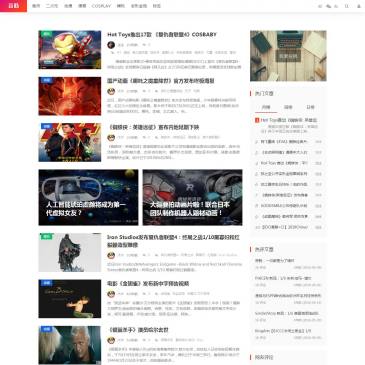The image size is (365, 365).
Task: Open the Spider-Man headline in guillemets
Action: [x=153, y=127]
